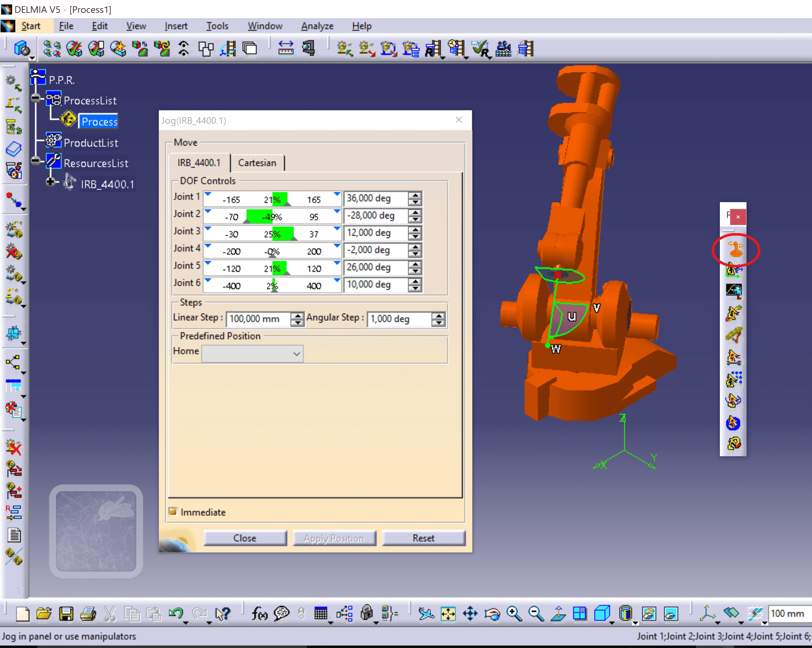Select the P.P.R. root node
Image resolution: width=812 pixels, height=648 pixels.
click(61, 80)
